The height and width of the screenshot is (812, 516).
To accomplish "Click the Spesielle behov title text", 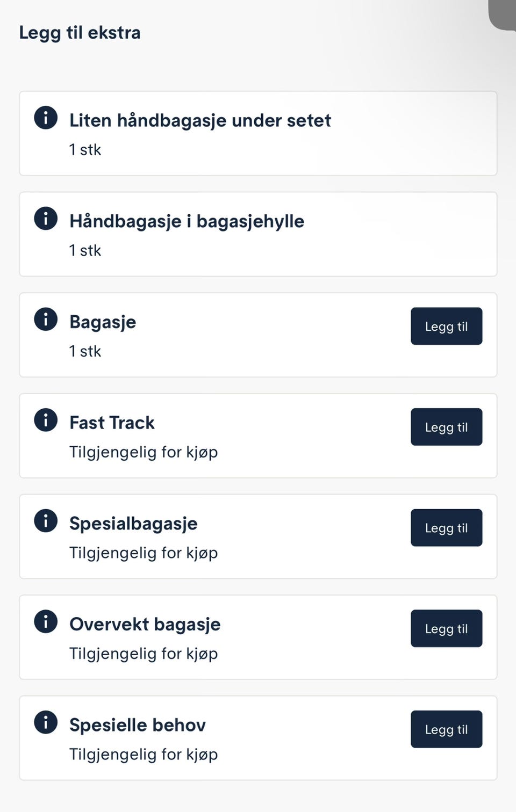I will tap(138, 725).
